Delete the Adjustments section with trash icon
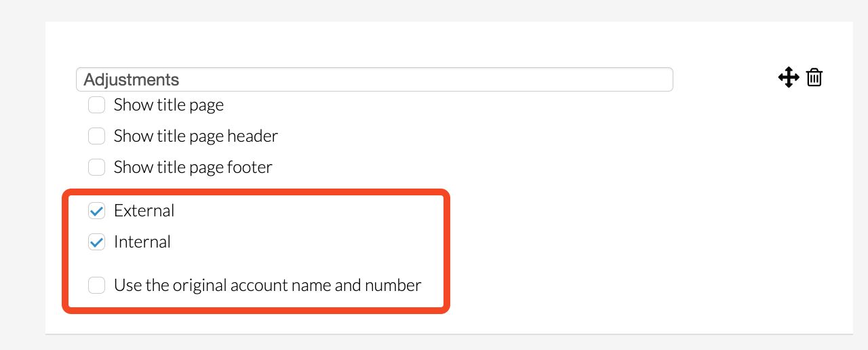The width and height of the screenshot is (868, 350). coord(814,77)
